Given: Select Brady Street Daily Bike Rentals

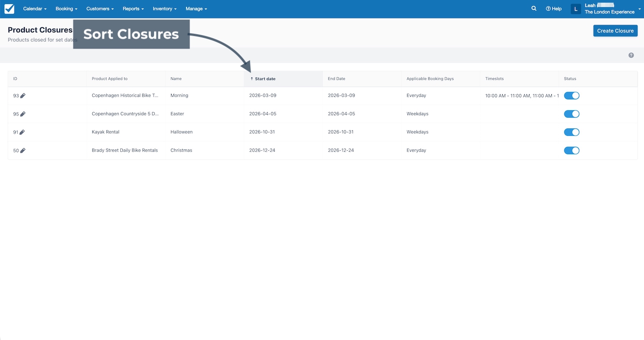Looking at the screenshot, I should 125,150.
